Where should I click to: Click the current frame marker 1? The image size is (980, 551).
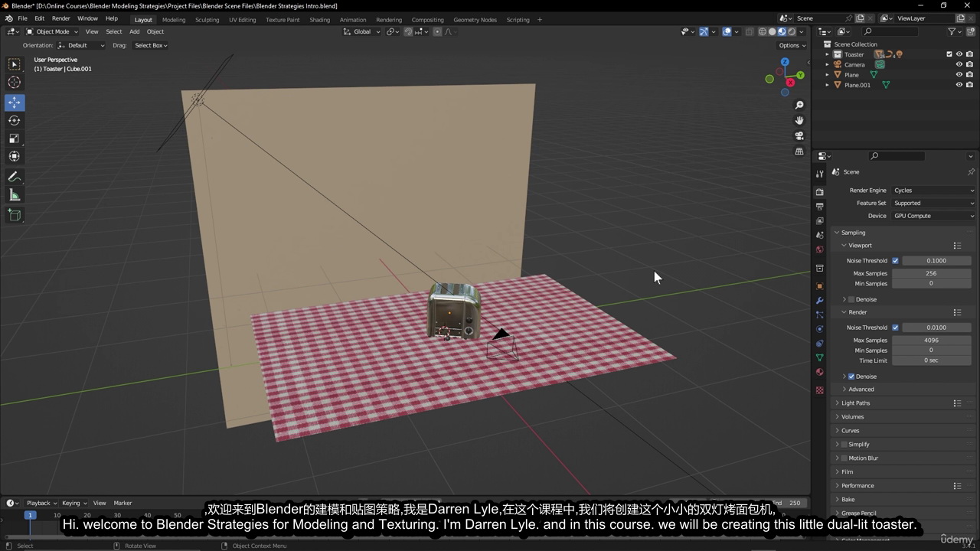point(30,515)
